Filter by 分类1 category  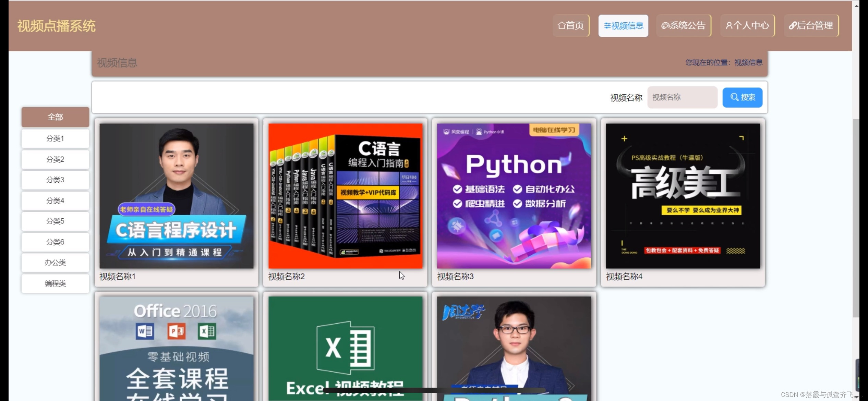pyautogui.click(x=55, y=138)
